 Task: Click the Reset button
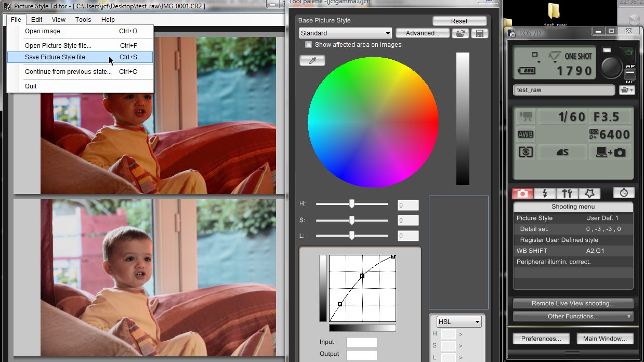pos(459,21)
